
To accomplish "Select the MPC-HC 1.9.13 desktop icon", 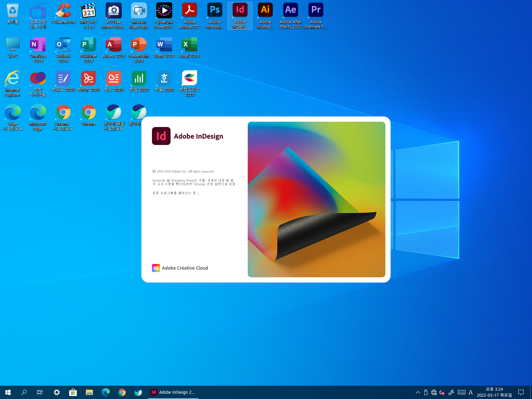I will 88,16.
